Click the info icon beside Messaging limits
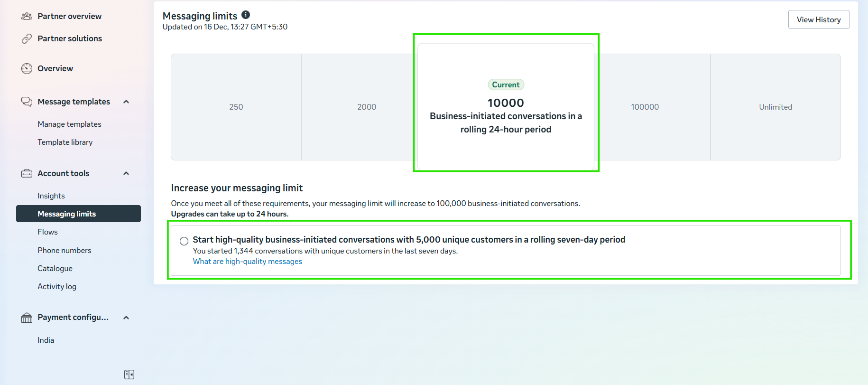868x385 pixels. tap(246, 15)
